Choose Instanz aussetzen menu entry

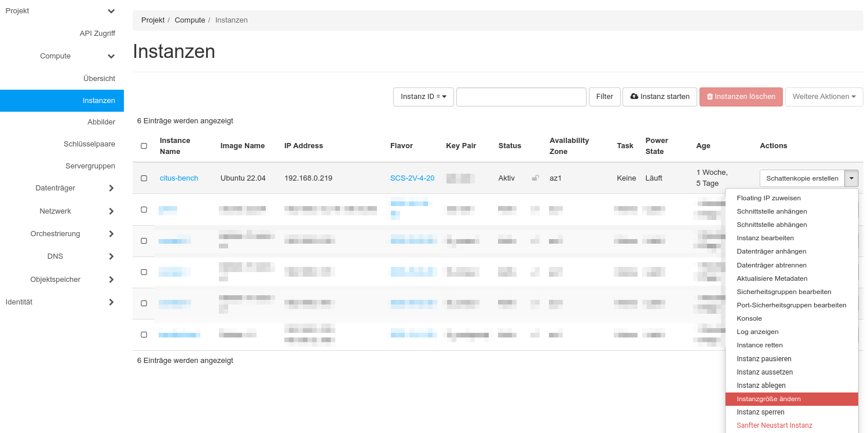(x=792, y=372)
